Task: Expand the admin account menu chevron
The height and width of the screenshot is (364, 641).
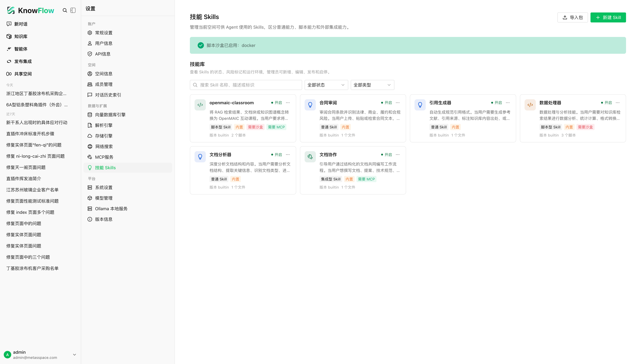Action: pyautogui.click(x=75, y=355)
